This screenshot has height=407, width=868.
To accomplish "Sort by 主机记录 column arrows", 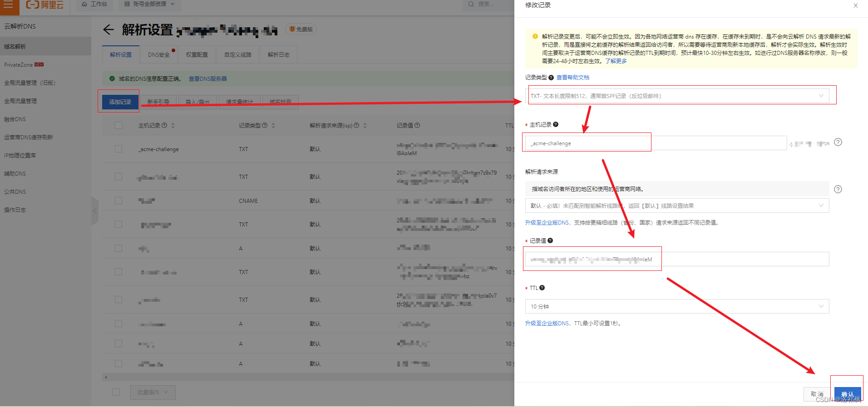I will pyautogui.click(x=173, y=125).
